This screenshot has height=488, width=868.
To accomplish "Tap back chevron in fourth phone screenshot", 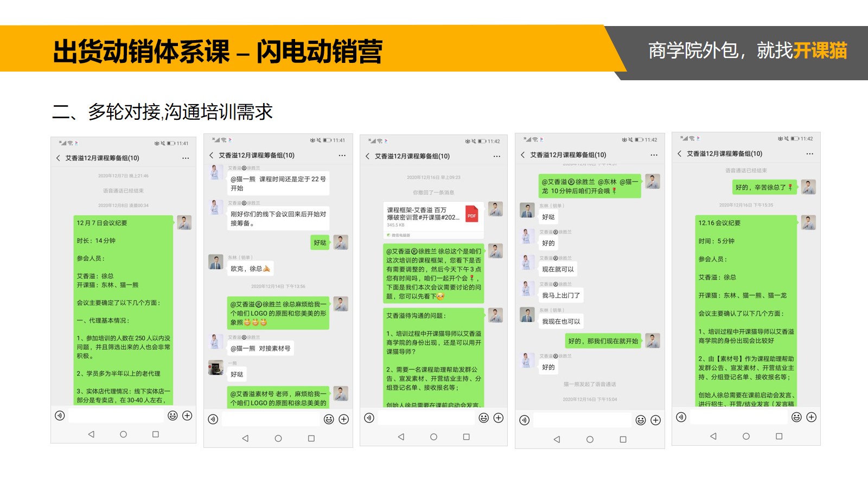I will pyautogui.click(x=523, y=155).
